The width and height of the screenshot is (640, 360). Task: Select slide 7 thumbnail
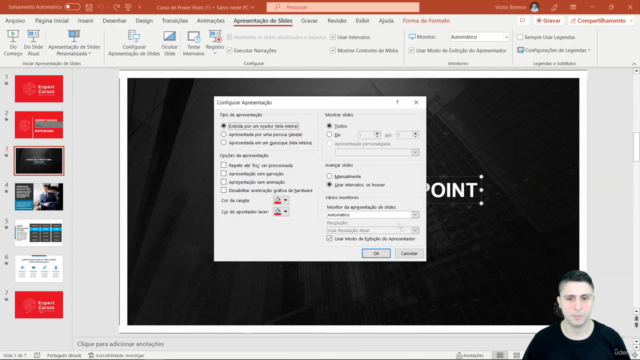point(39,305)
